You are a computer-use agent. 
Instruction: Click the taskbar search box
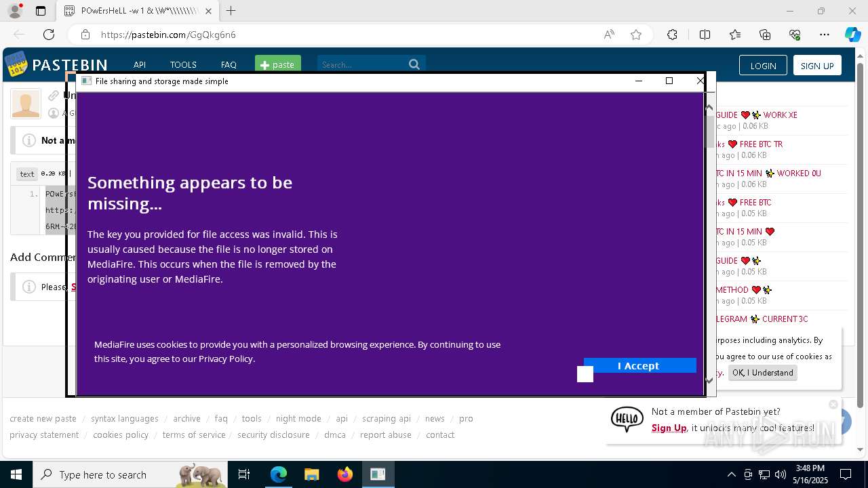click(x=131, y=474)
